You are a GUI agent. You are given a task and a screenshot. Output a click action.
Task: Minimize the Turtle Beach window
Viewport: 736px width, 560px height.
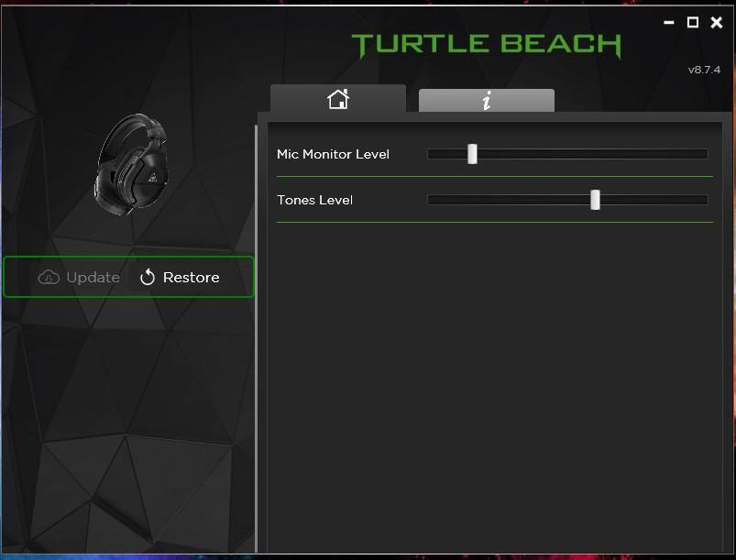668,24
